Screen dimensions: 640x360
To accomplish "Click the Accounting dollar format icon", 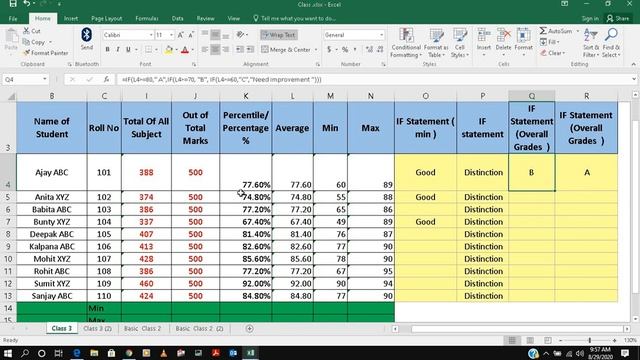I will coord(329,50).
